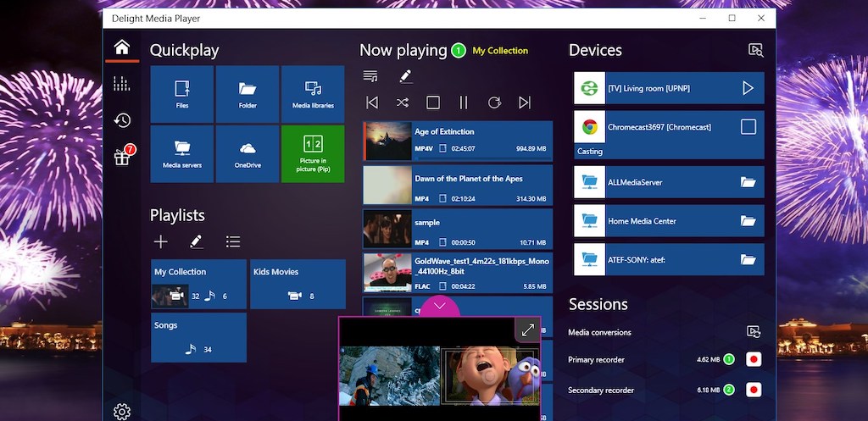
Task: Select Dawn of the Planet of the Apes thumbnail
Action: [387, 185]
